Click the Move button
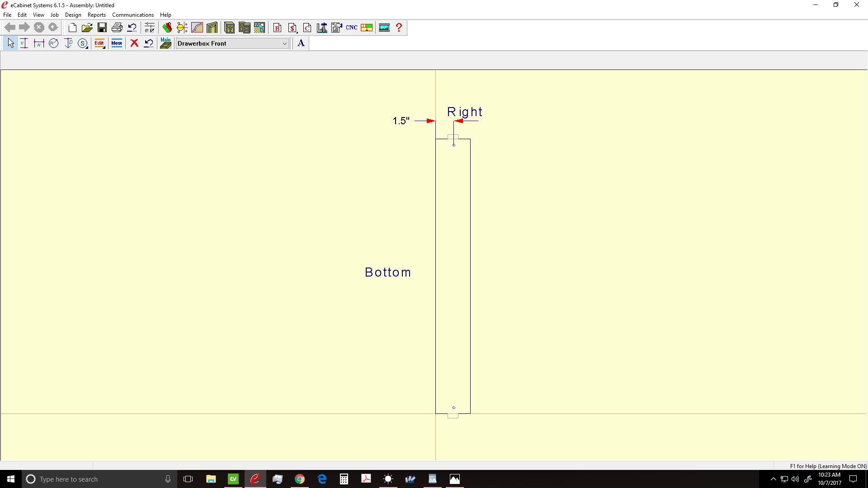Screen dimensions: 868x488 point(117,43)
